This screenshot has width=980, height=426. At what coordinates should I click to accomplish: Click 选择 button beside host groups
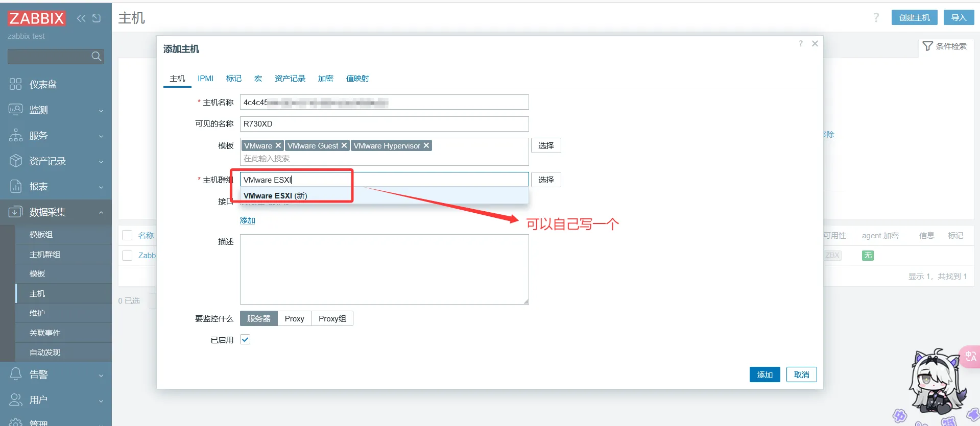pos(546,180)
